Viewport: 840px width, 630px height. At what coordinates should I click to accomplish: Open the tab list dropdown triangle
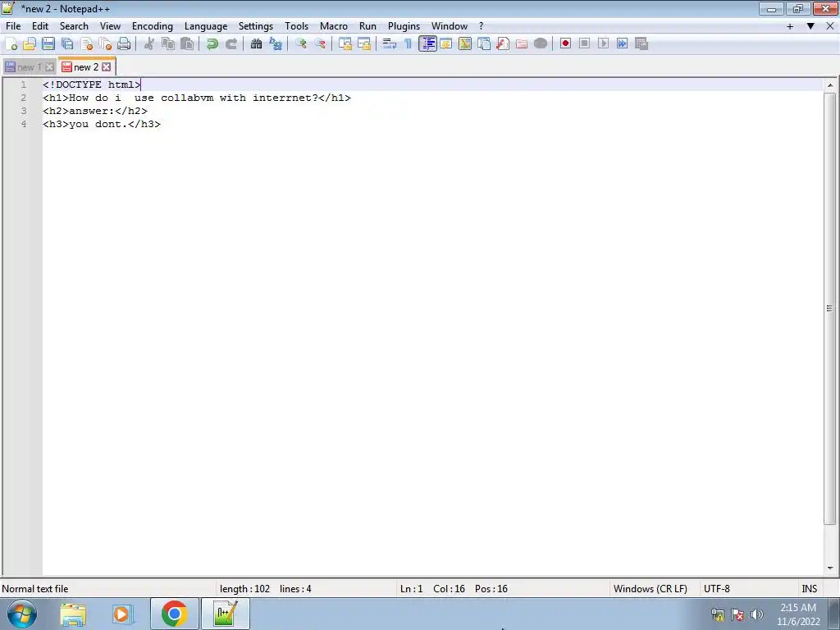click(x=810, y=26)
